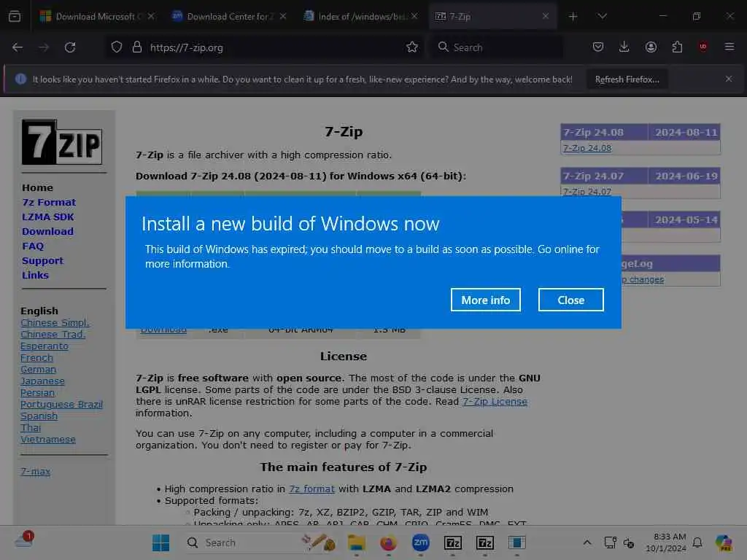This screenshot has height=560, width=747.
Task: Open the weather widget on the taskbar
Action: [24, 540]
